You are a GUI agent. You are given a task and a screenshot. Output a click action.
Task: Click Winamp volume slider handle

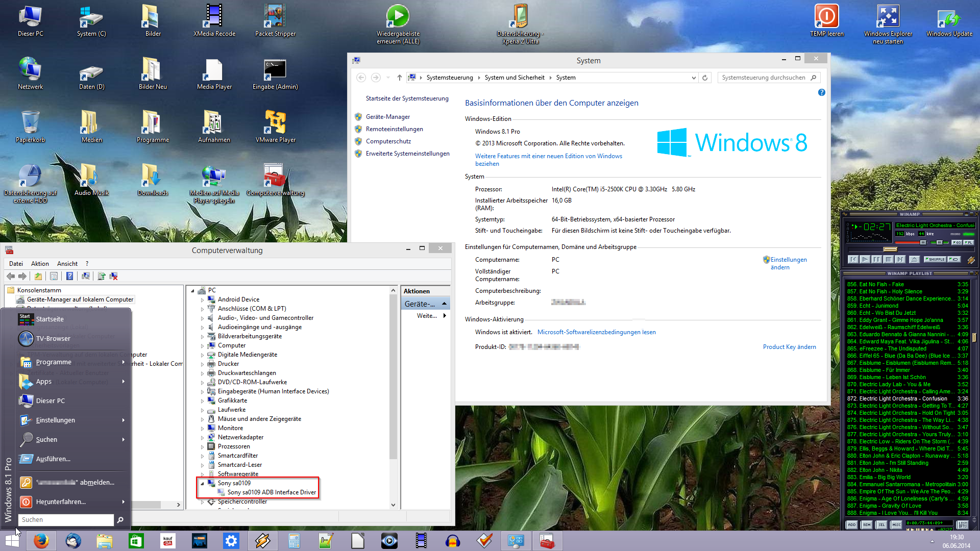click(923, 242)
